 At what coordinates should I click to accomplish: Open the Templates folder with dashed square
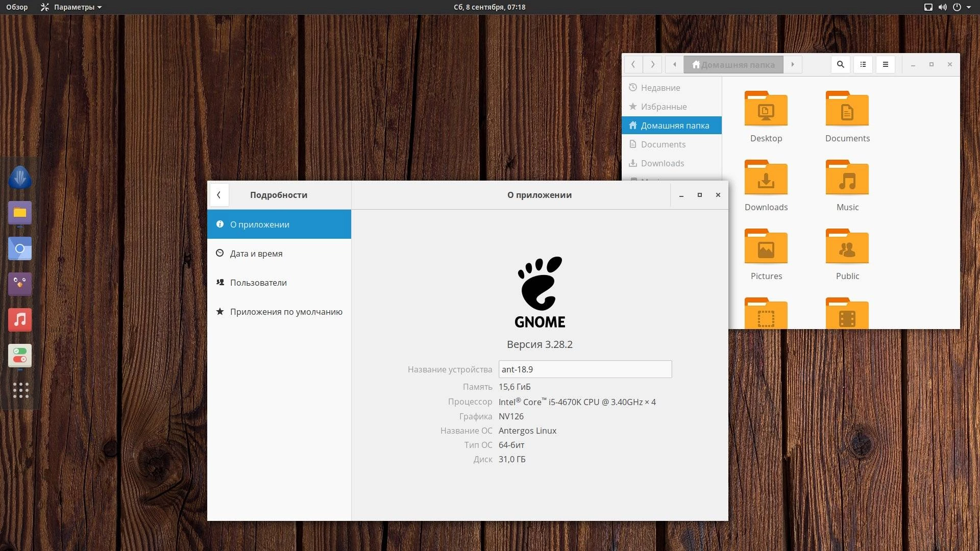point(766,313)
